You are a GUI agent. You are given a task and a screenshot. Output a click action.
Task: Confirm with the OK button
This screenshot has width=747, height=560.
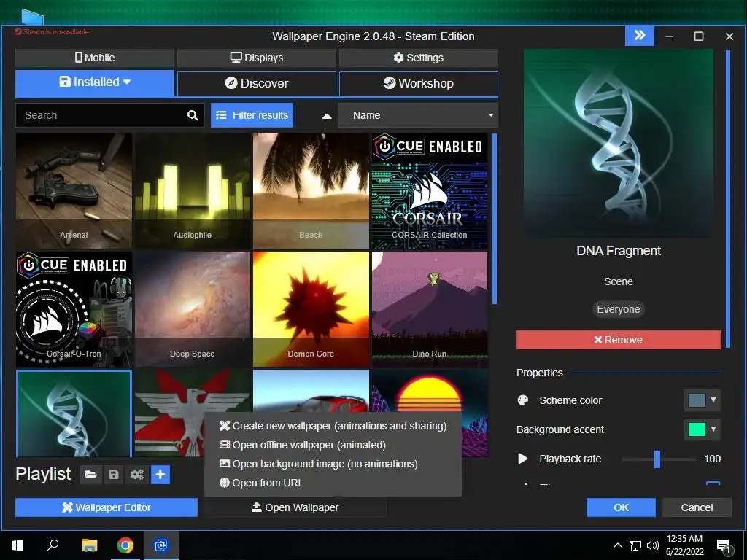click(621, 507)
